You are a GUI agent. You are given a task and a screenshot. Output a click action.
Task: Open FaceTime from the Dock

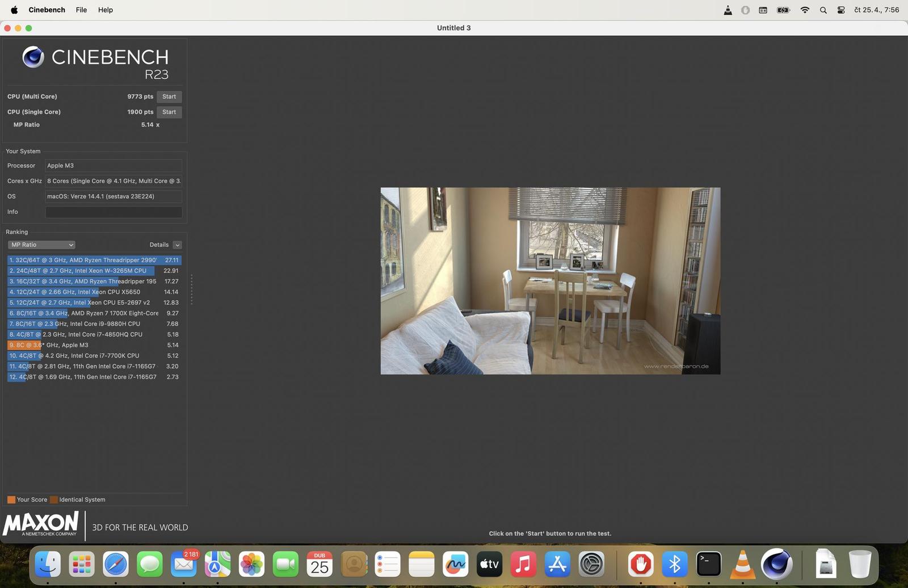click(x=285, y=564)
